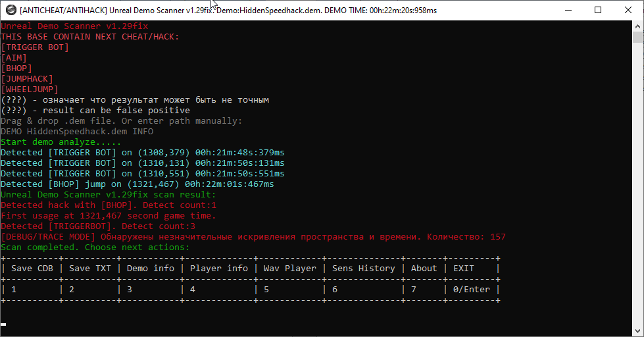Click 'Unreal Demo Scanner v1.29fix scan result:' line

109,195
